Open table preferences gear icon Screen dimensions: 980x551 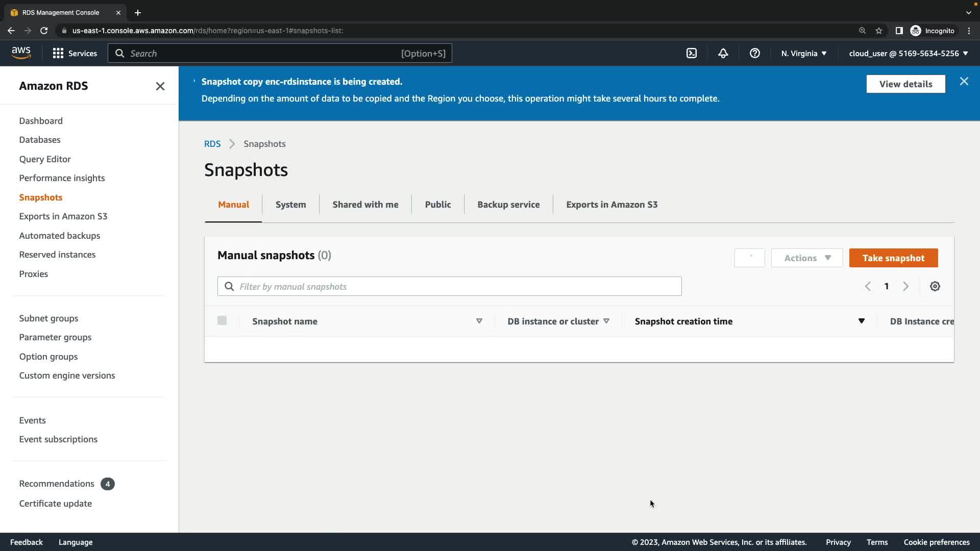pos(935,286)
